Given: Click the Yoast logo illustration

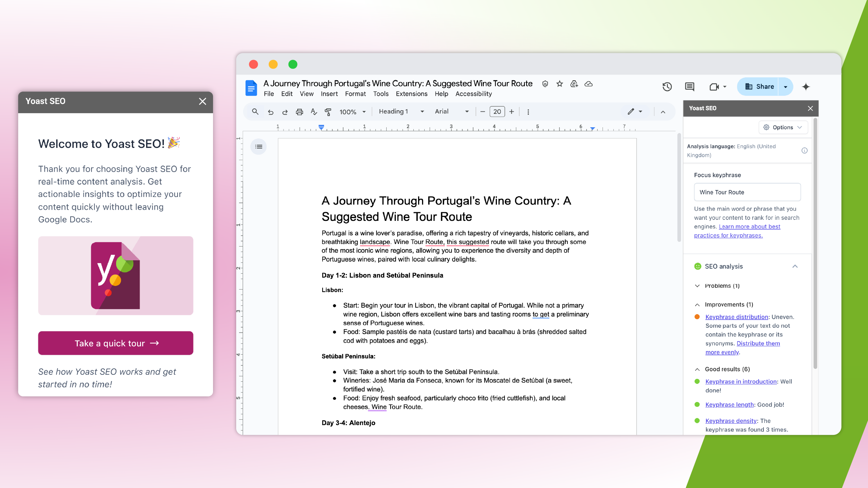Looking at the screenshot, I should pos(116,275).
